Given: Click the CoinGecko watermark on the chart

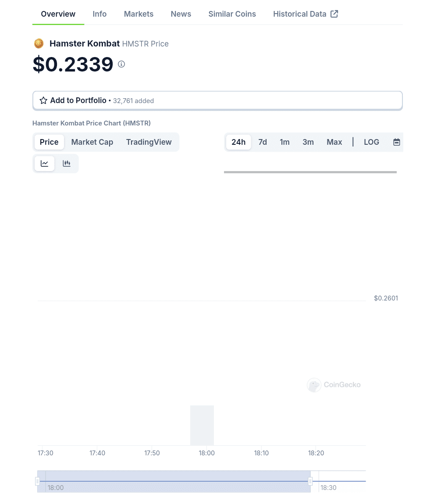Looking at the screenshot, I should pyautogui.click(x=333, y=385).
